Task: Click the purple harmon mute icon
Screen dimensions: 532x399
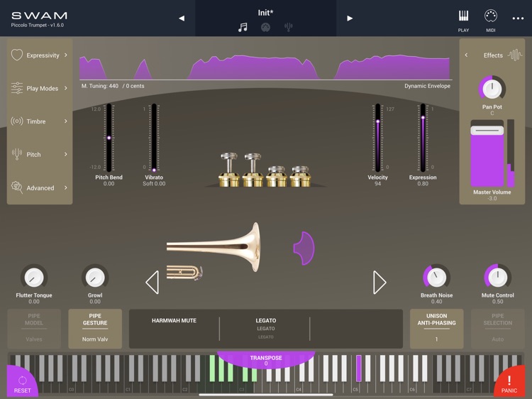Action: click(x=304, y=248)
